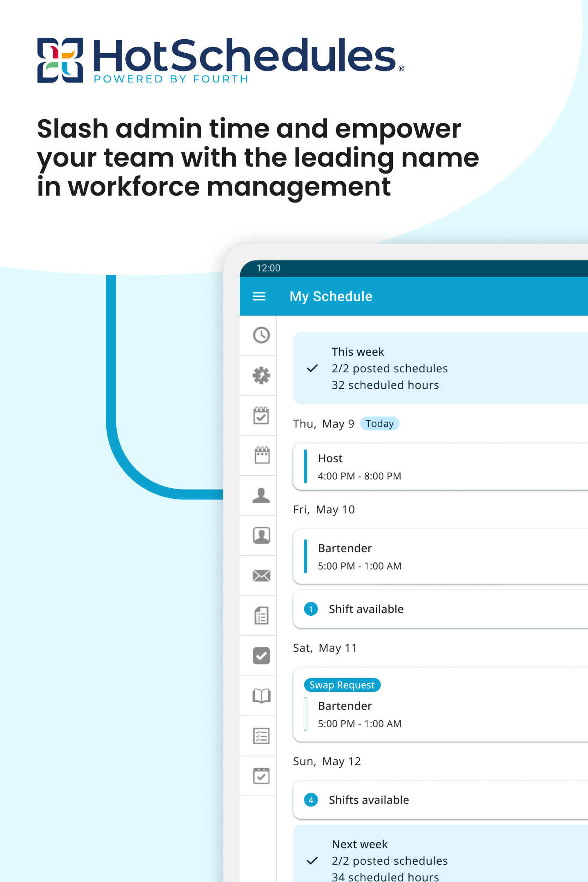
Task: Select the Next week summary card
Action: [441, 853]
